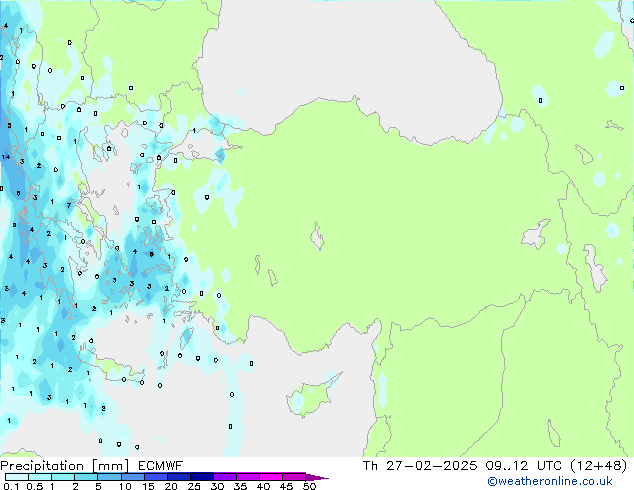This screenshot has height=490, width=634.
Task: Click legend scale label '25'
Action: [194, 486]
